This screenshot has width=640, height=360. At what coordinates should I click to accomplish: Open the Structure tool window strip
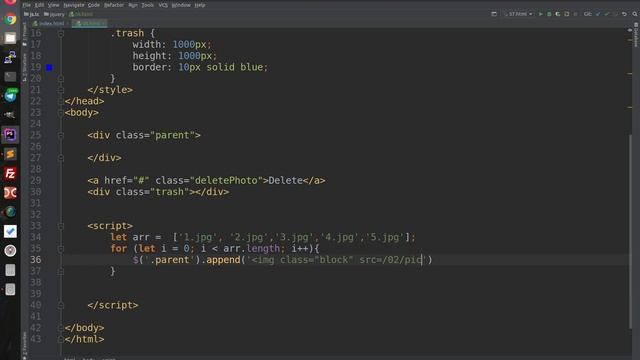24,67
